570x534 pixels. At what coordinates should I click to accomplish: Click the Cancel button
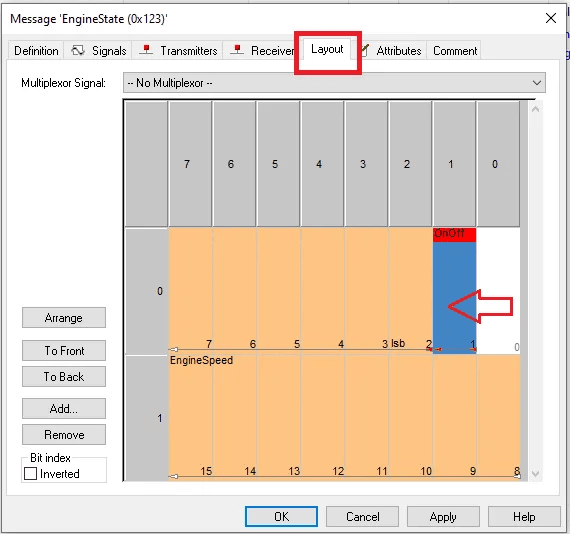coord(362,516)
